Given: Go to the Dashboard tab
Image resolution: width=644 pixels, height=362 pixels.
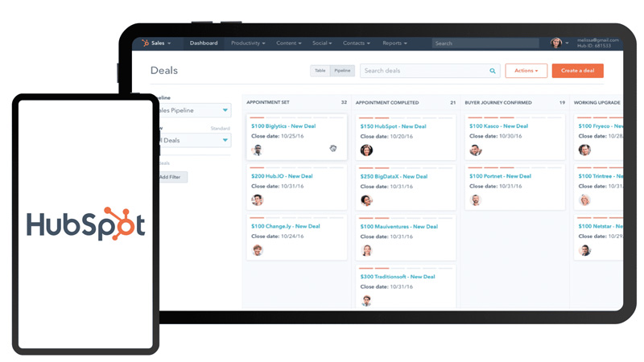Looking at the screenshot, I should click(x=204, y=43).
